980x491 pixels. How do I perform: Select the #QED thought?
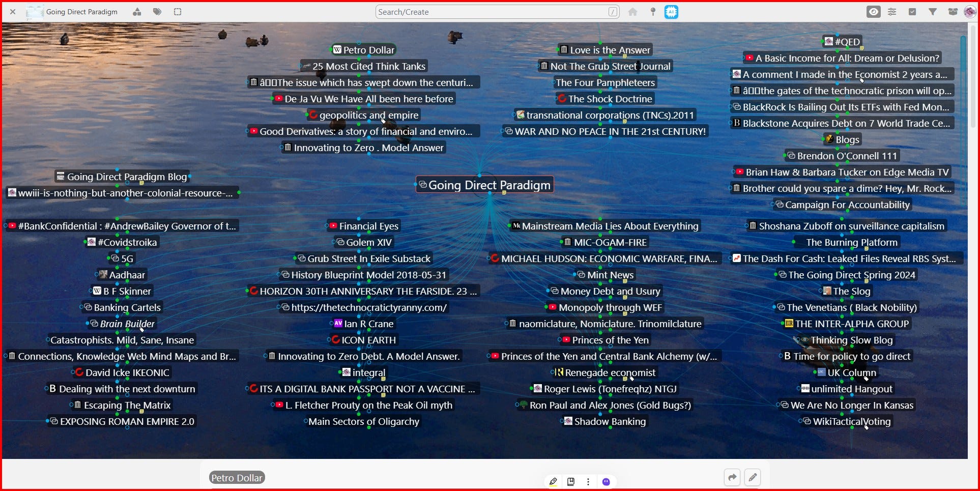tap(842, 42)
